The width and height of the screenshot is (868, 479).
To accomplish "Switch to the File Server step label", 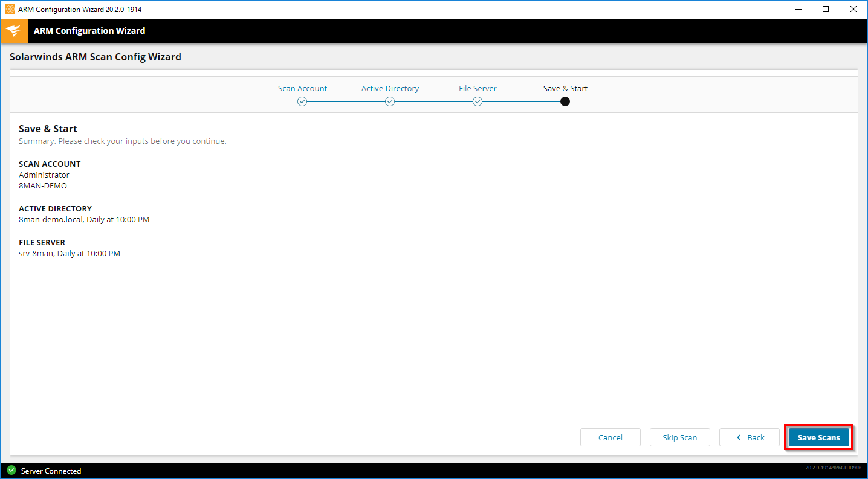I will [478, 88].
